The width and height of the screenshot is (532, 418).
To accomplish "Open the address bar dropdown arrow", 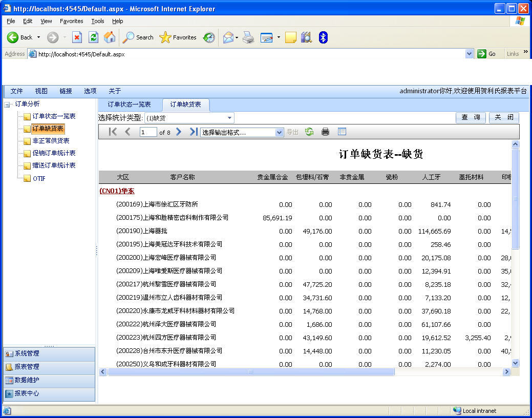I will (x=469, y=54).
